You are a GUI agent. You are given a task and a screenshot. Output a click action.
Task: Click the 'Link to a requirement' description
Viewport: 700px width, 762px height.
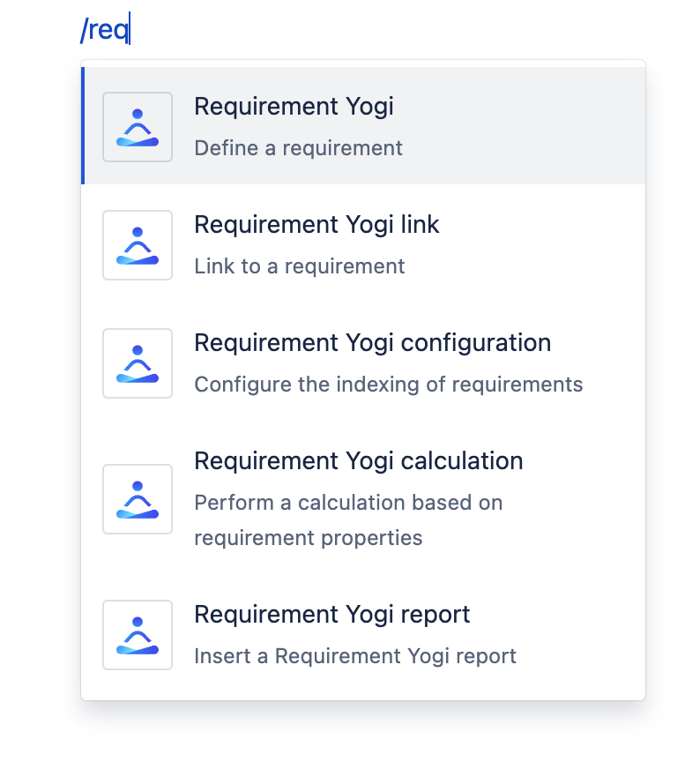tap(299, 266)
